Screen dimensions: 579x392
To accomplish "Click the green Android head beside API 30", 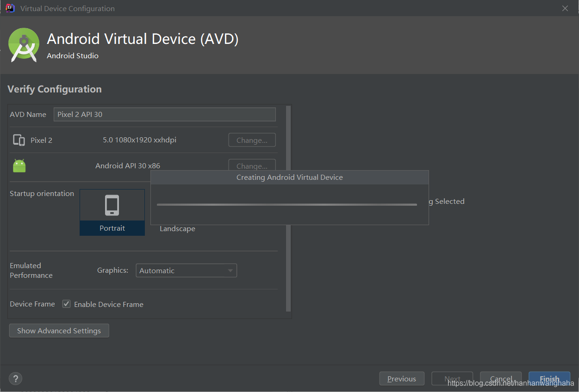I will coord(19,165).
